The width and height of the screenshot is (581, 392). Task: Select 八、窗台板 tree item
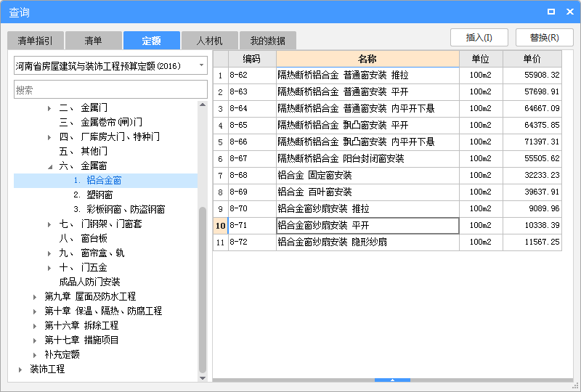[83, 238]
